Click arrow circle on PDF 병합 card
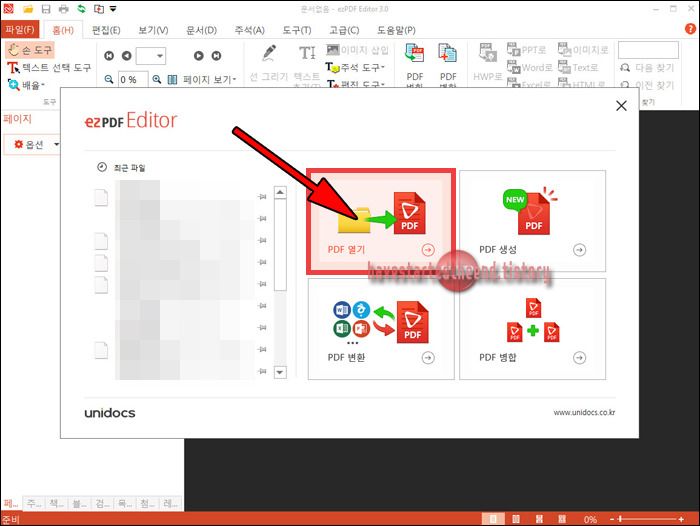Screen dimensions: 700x526 [579, 358]
